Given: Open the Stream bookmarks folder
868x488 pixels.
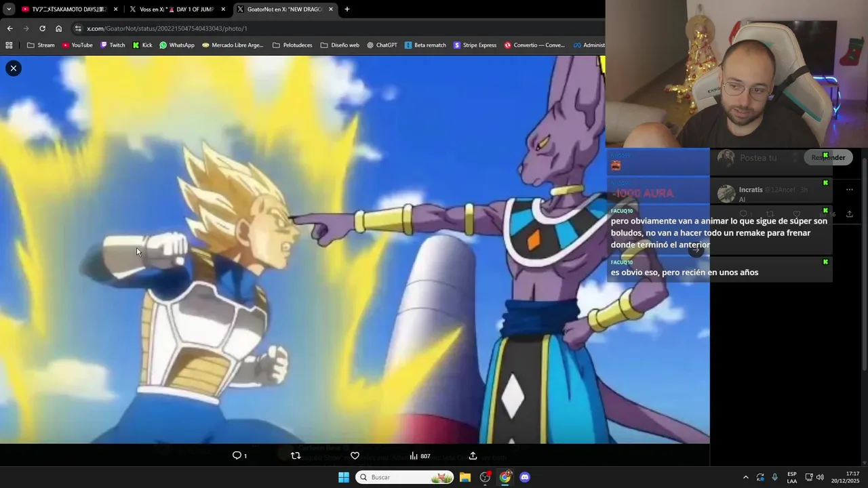Looking at the screenshot, I should coord(41,45).
